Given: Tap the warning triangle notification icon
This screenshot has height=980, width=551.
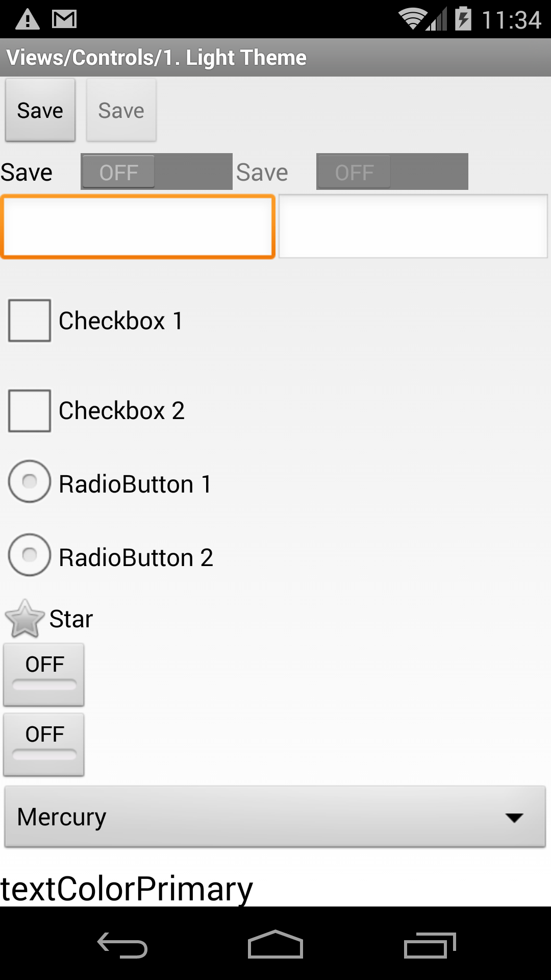Looking at the screenshot, I should [x=28, y=19].
